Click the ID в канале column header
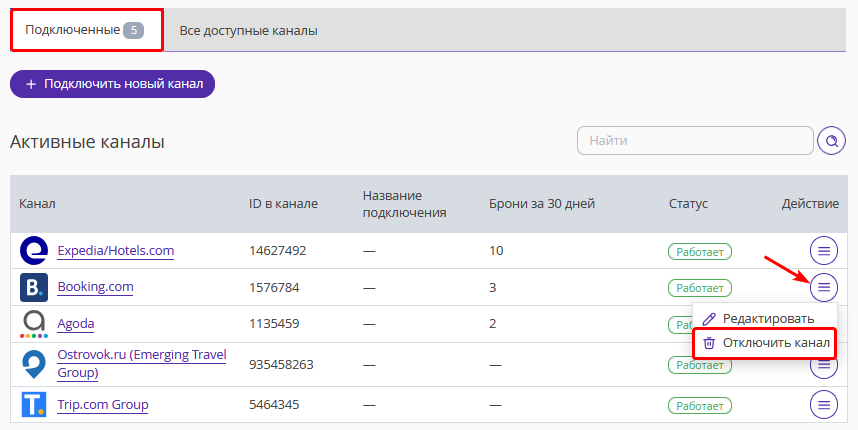Image resolution: width=858 pixels, height=430 pixels. click(x=283, y=204)
